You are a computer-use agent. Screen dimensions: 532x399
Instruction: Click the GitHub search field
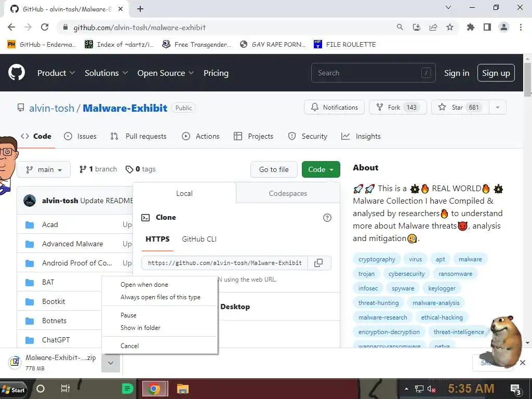(x=373, y=73)
